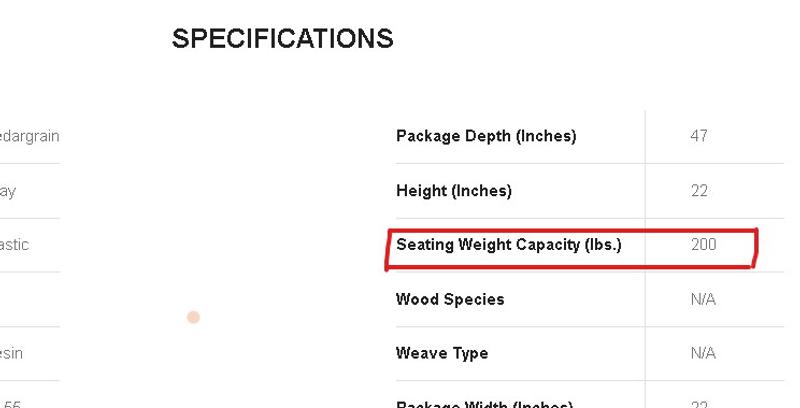Viewport: 800px width, 408px height.
Task: Click the Package Width value at bottom
Action: [699, 404]
